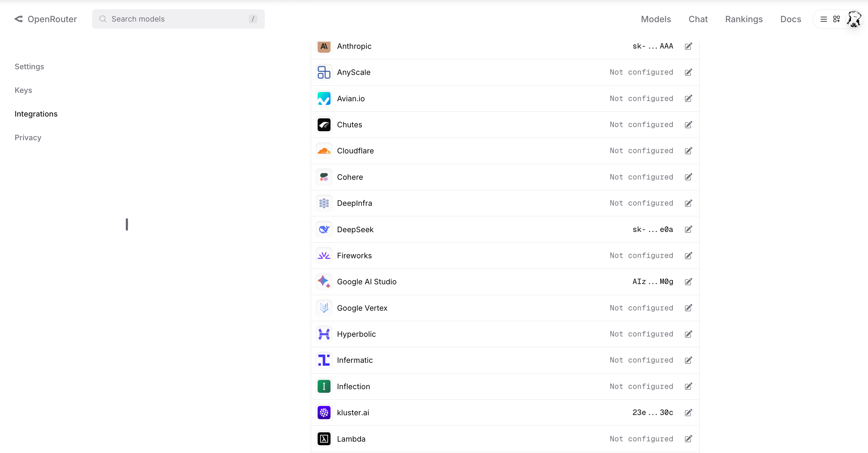Edit the AnyScale integration key
The image size is (868, 453).
pyautogui.click(x=688, y=73)
